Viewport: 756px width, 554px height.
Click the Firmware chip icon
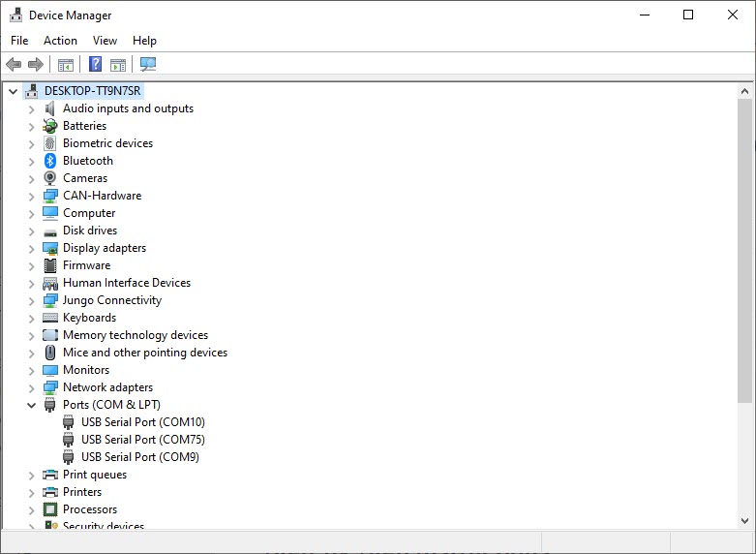click(x=50, y=265)
